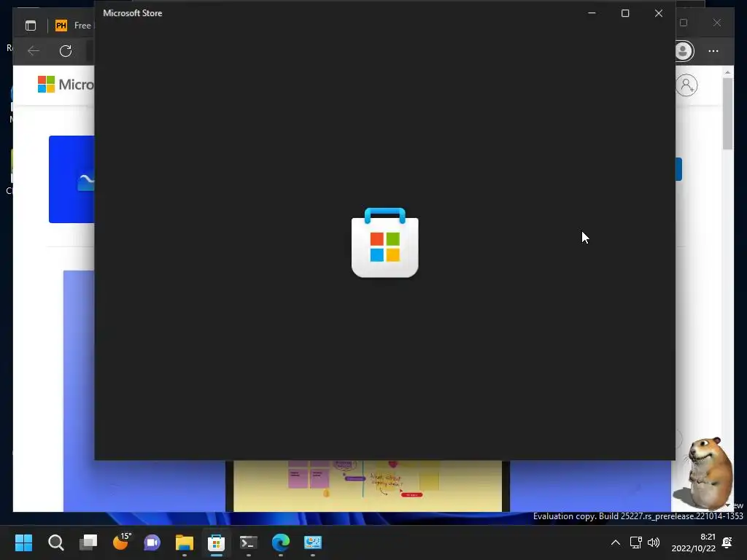Select the PH Free browser tab
Screen dimensions: 747x560
coord(74,26)
